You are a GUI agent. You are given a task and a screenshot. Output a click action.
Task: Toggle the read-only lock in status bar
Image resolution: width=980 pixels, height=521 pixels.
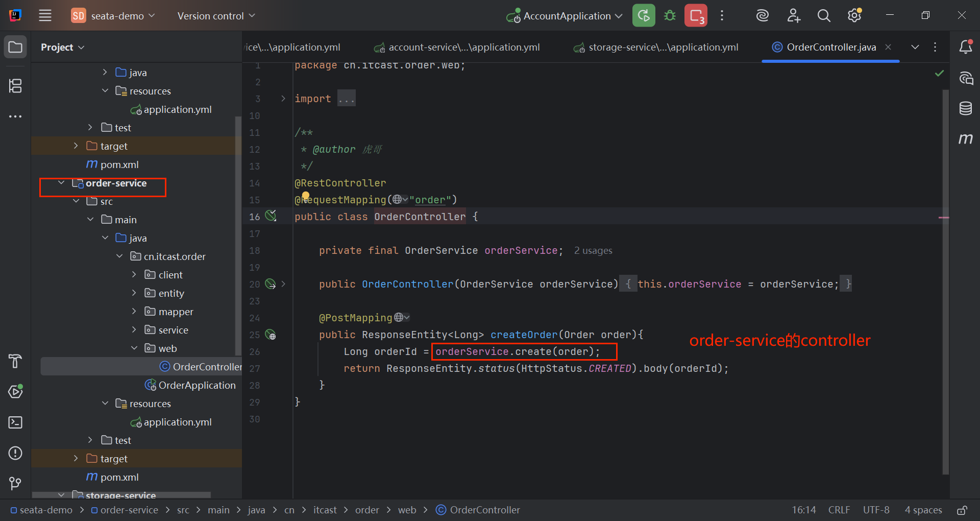point(962,510)
